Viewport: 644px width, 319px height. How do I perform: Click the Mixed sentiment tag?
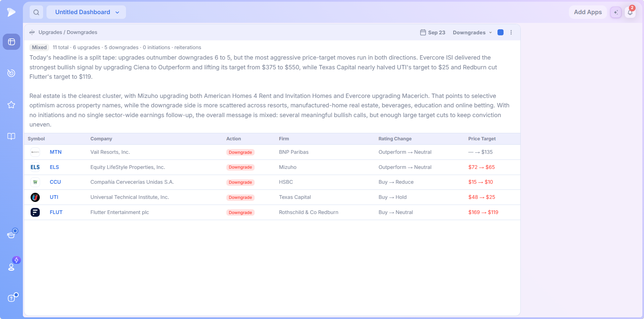[x=39, y=47]
